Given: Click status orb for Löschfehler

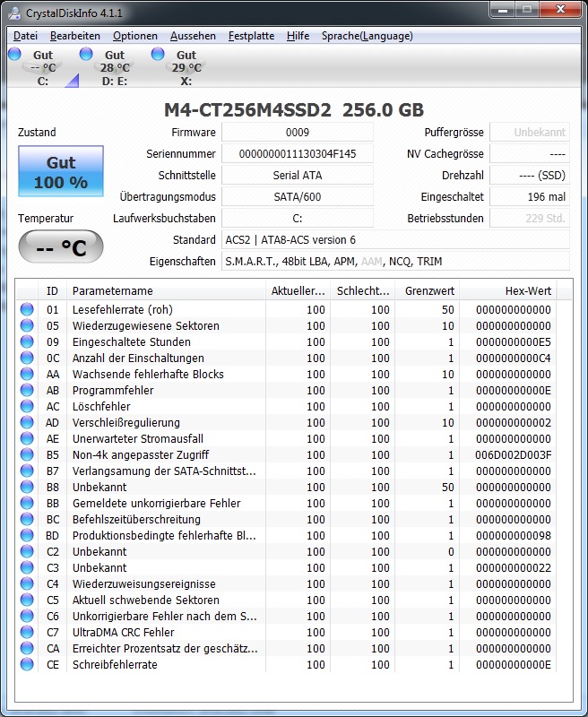Looking at the screenshot, I should click(x=27, y=406).
